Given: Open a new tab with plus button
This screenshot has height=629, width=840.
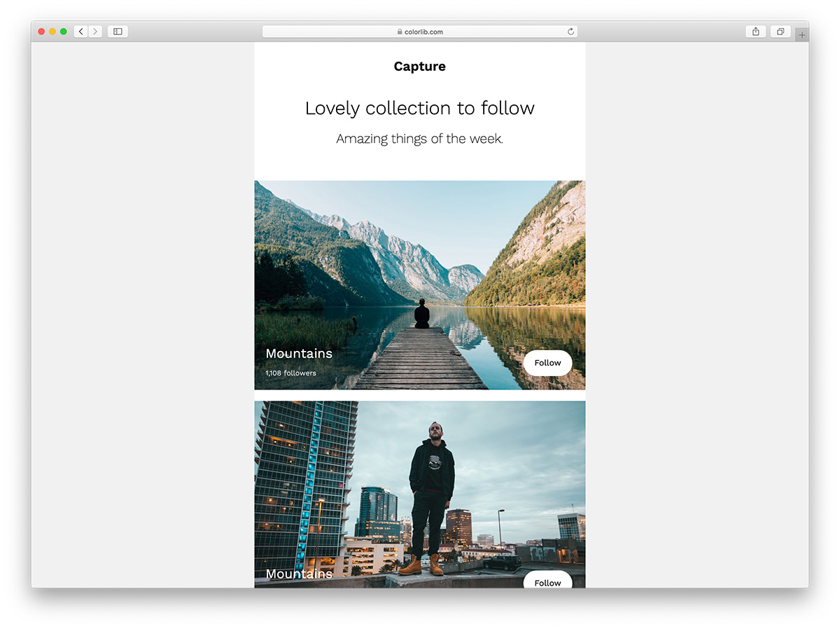Looking at the screenshot, I should 802,35.
